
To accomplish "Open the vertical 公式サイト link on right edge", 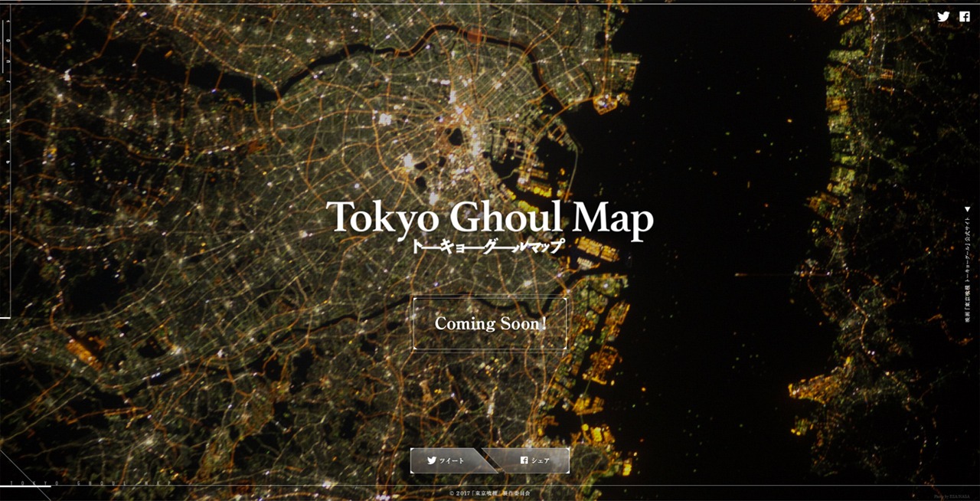I will [968, 268].
